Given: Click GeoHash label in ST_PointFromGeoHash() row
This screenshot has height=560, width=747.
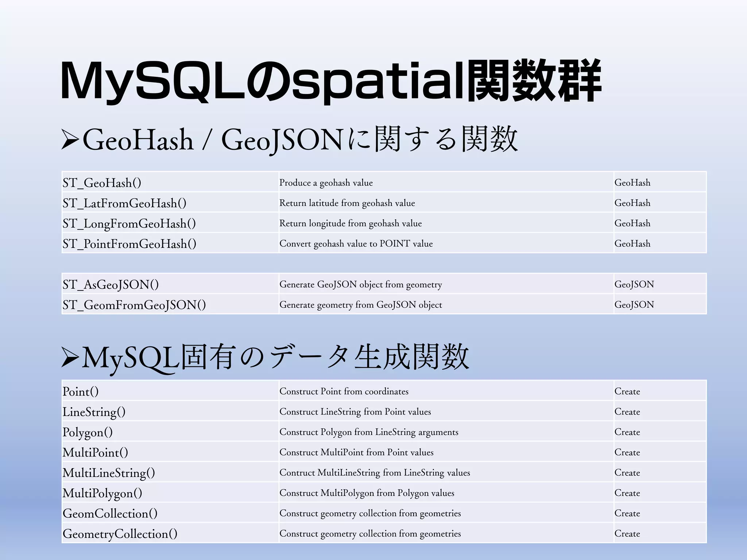Looking at the screenshot, I should pyautogui.click(x=632, y=244).
